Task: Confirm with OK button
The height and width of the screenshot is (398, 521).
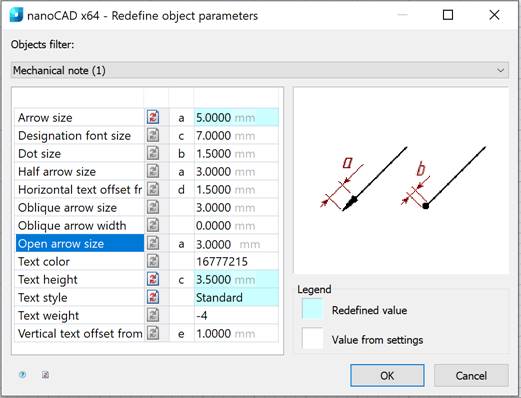Action: (x=387, y=376)
